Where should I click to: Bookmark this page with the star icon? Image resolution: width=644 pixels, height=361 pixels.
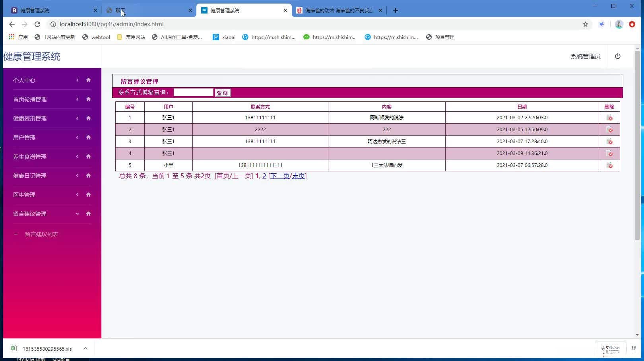(x=586, y=24)
